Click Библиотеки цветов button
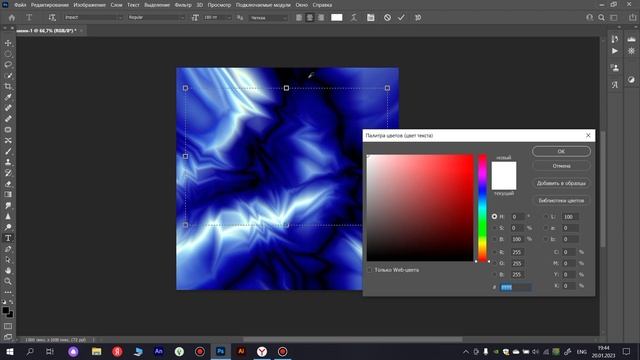Image resolution: width=640 pixels, height=360 pixels. coord(561,200)
